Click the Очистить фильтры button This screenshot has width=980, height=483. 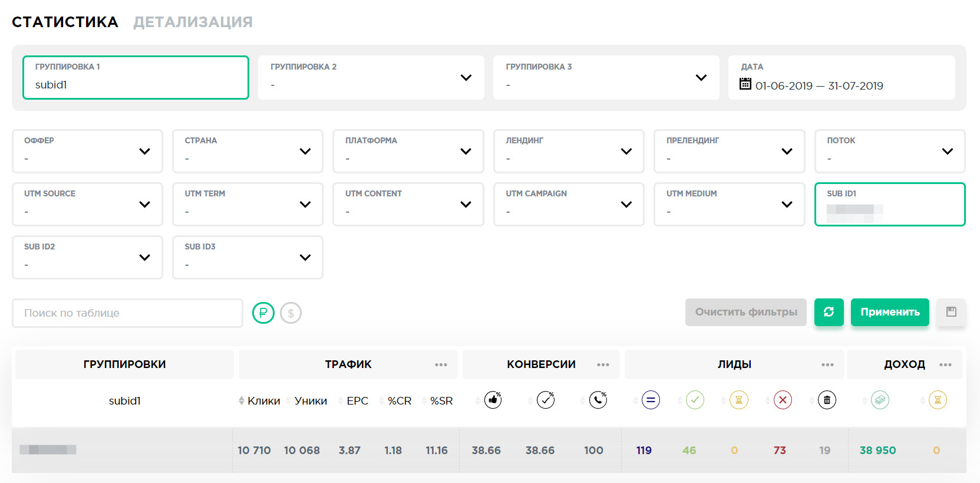[746, 312]
